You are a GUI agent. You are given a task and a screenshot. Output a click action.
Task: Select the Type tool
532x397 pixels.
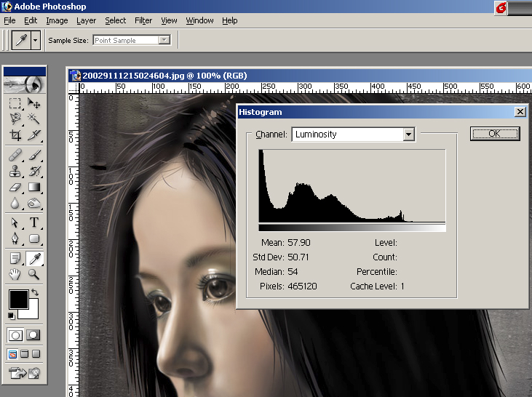(34, 222)
